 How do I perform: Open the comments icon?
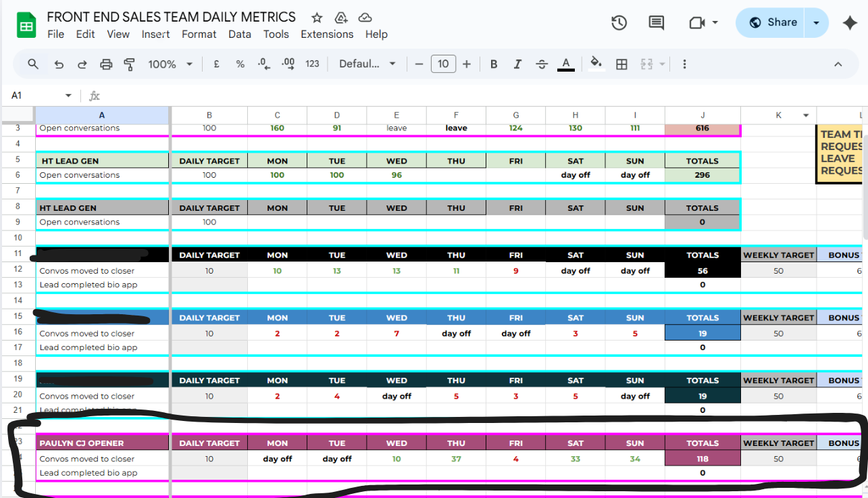pos(656,23)
